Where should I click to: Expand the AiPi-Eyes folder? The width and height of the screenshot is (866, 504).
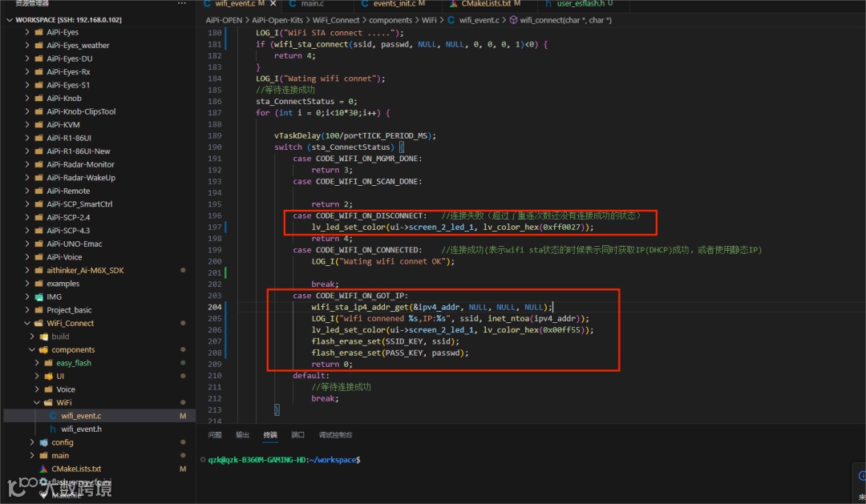click(27, 32)
